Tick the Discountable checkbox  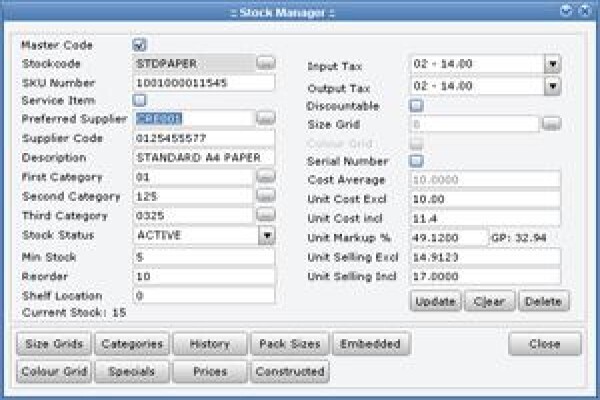(x=416, y=105)
